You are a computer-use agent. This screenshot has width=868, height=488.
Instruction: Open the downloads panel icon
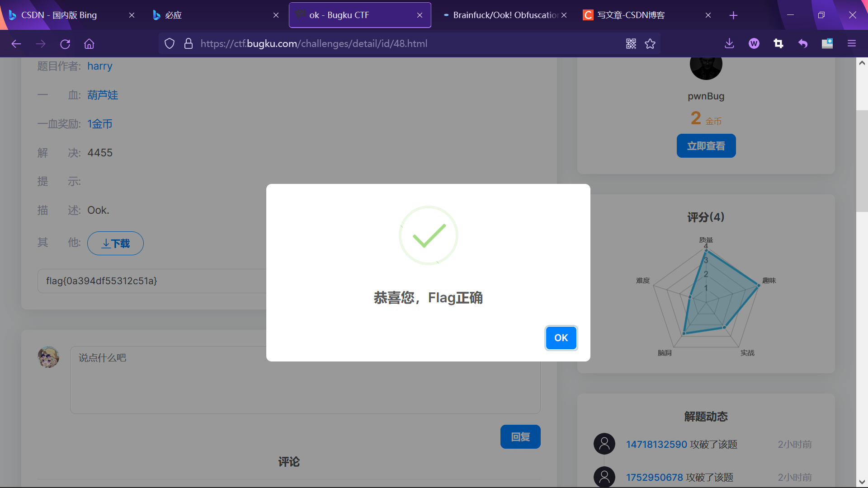729,44
